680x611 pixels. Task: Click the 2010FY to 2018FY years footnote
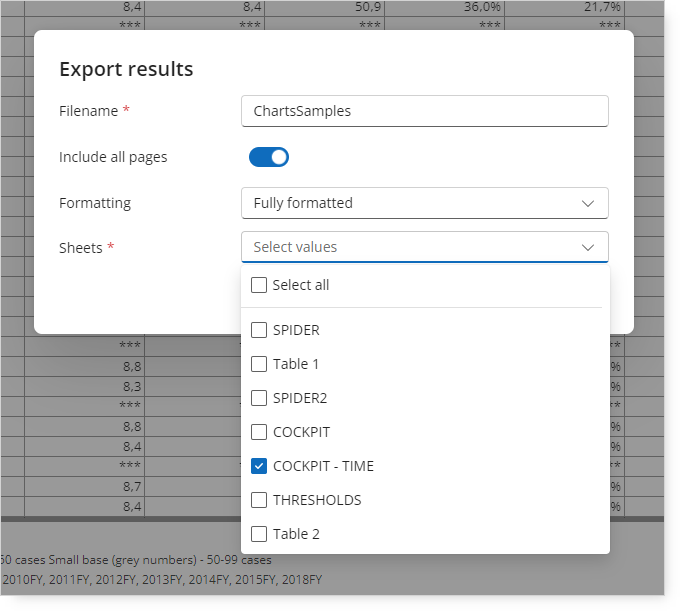click(162, 580)
